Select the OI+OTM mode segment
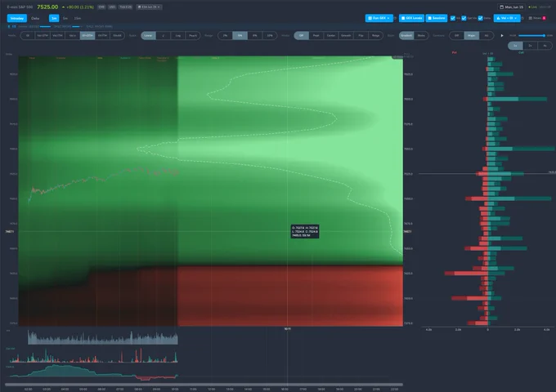The width and height of the screenshot is (556, 392). [x=87, y=35]
